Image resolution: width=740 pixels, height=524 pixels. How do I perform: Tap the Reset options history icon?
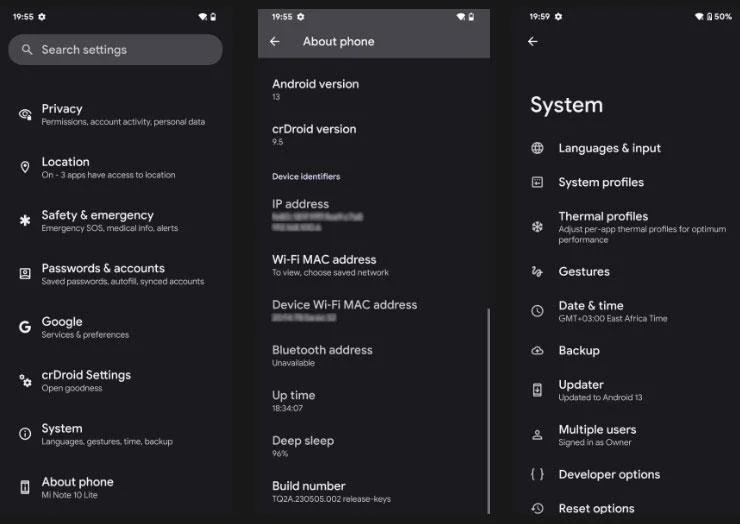(x=537, y=508)
